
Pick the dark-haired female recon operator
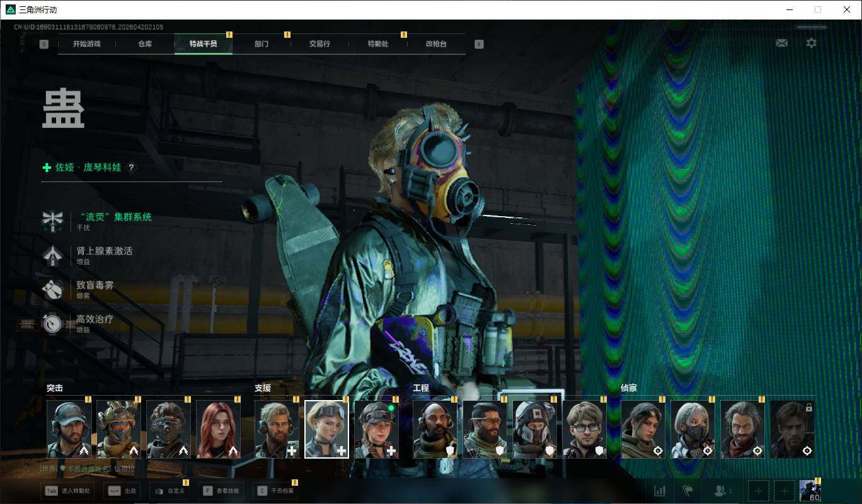(643, 429)
